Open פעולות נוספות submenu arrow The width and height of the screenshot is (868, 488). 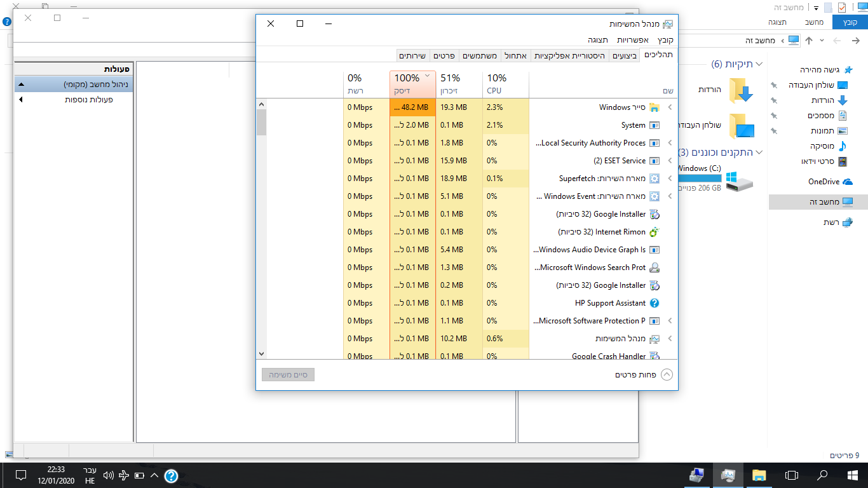pos(20,100)
